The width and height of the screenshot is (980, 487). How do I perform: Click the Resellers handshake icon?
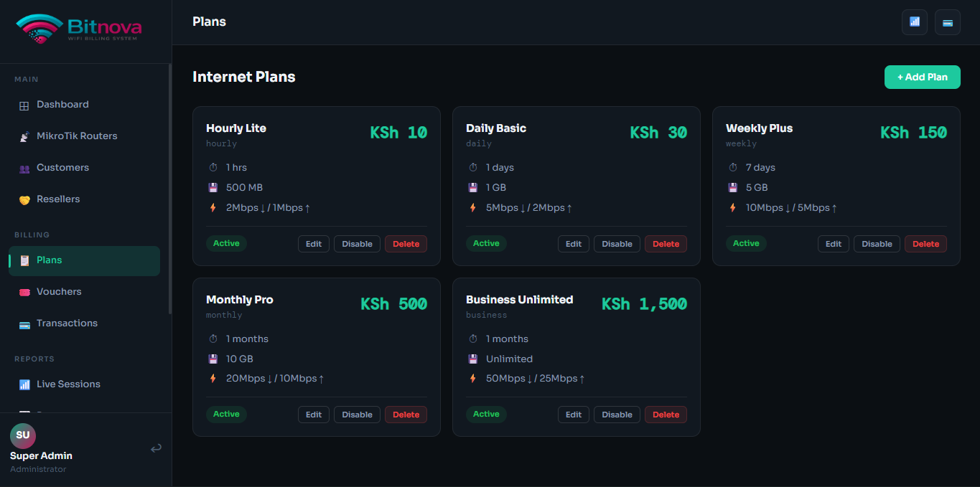[x=24, y=199]
